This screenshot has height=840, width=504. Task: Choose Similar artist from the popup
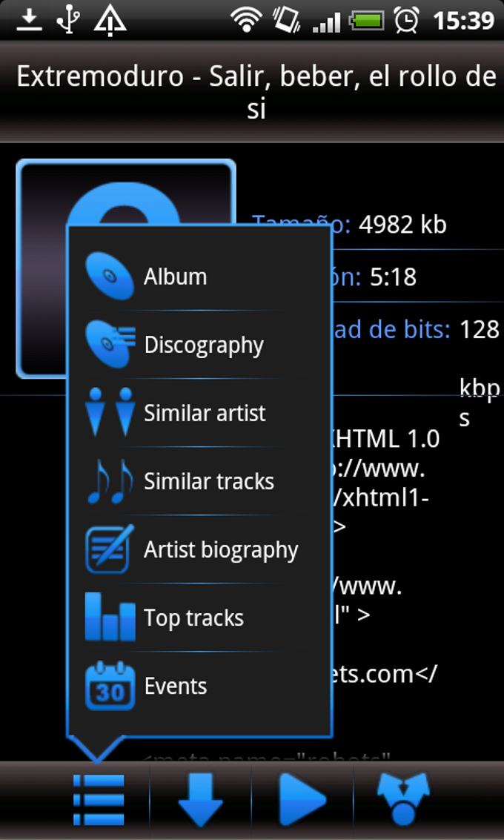pyautogui.click(x=200, y=412)
